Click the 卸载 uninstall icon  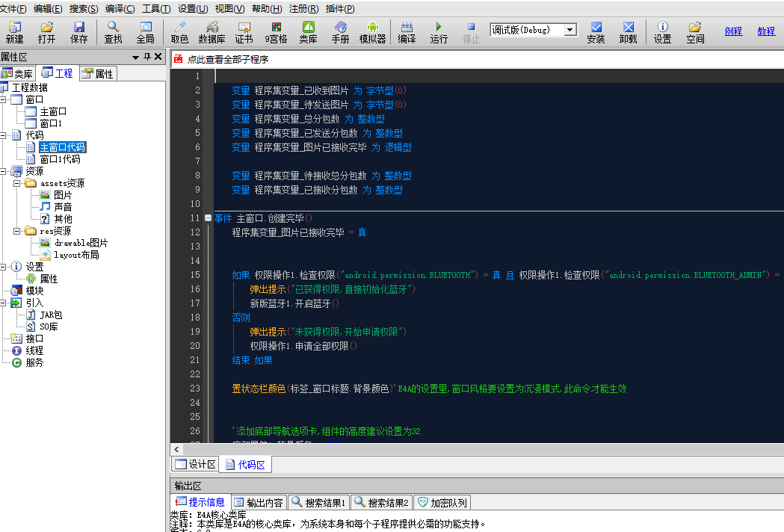(x=628, y=32)
